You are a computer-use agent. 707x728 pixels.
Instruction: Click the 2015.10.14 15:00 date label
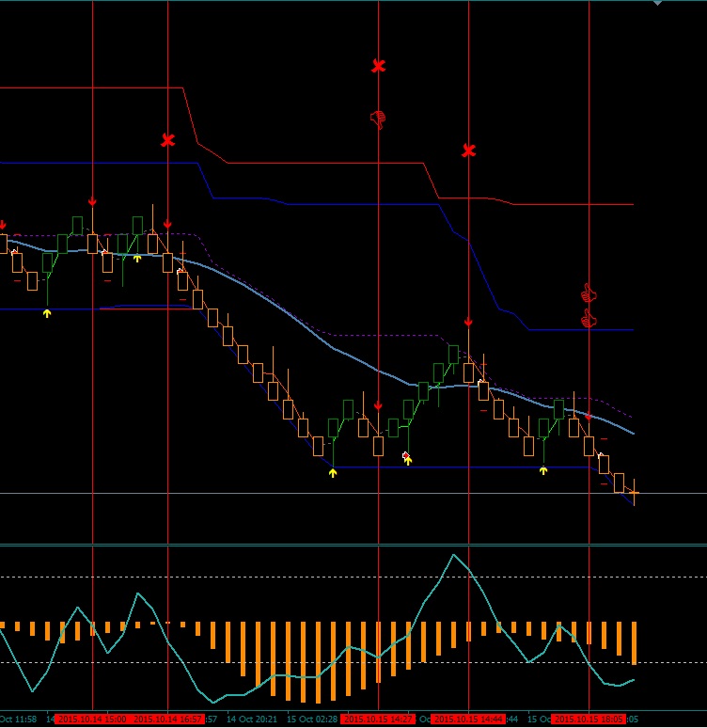(x=92, y=720)
